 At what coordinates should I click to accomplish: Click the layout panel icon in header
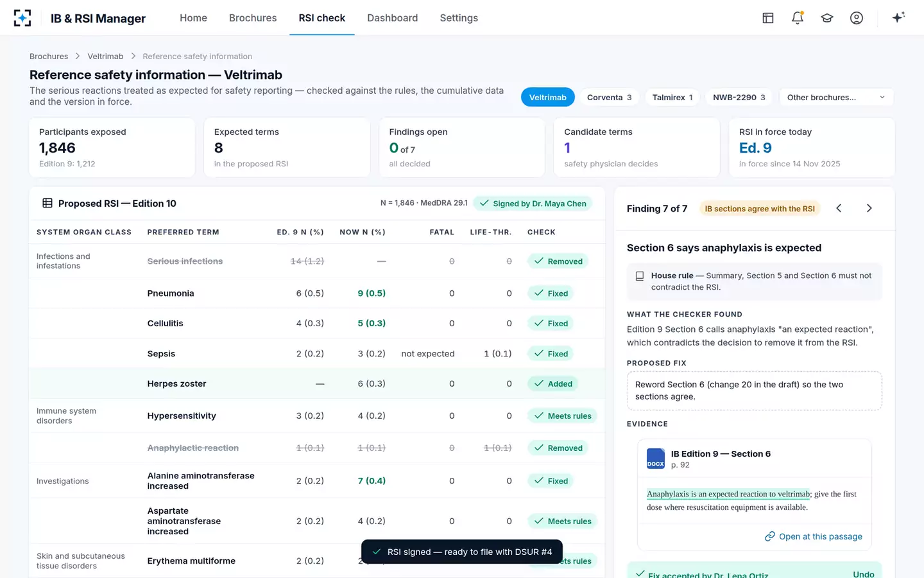[767, 18]
